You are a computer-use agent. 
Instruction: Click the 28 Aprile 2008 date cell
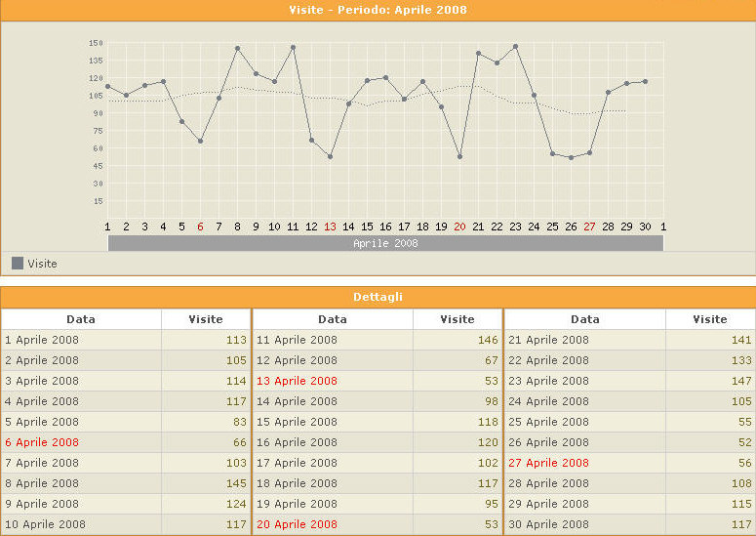click(x=585, y=483)
